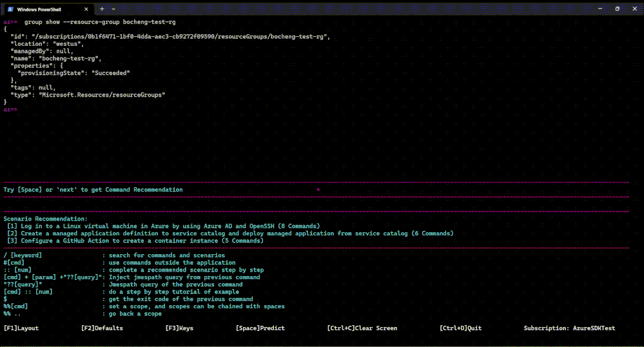Viewport: 644px width, 347px height.
Task: Click the '#[cmd]' outside commands help row
Action: (119, 263)
